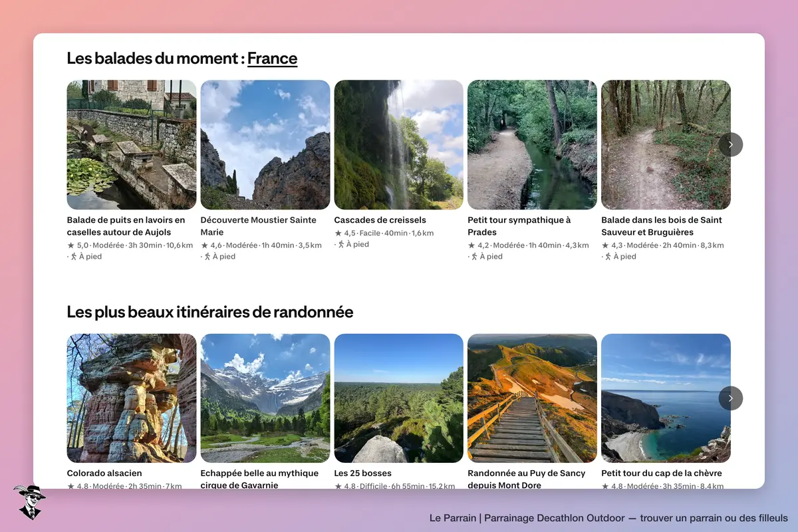Screen dimensions: 798x532
Task: Click the star icon beside the 4,6 rating
Action: 204,245
